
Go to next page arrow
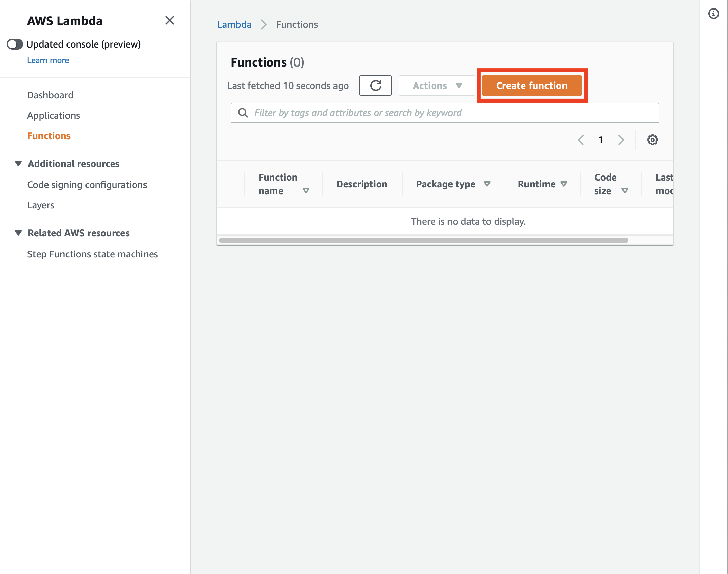[621, 140]
